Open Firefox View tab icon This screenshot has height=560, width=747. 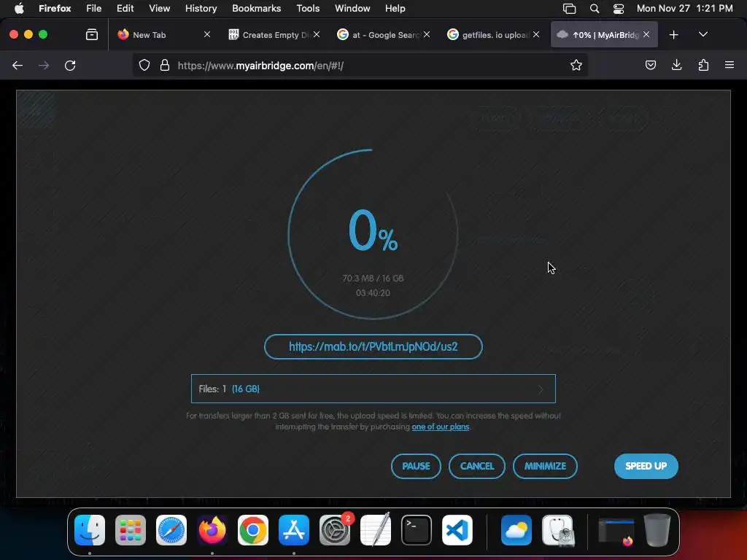click(92, 35)
